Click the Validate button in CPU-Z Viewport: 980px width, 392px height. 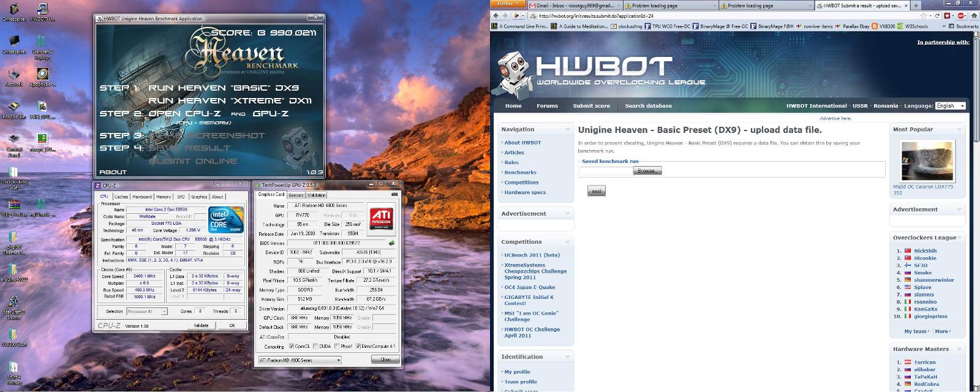201,325
